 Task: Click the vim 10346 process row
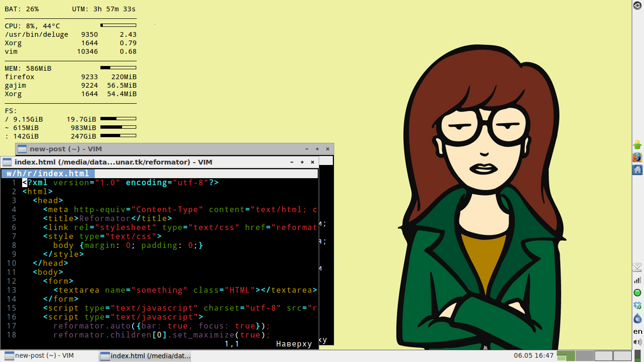tap(71, 51)
